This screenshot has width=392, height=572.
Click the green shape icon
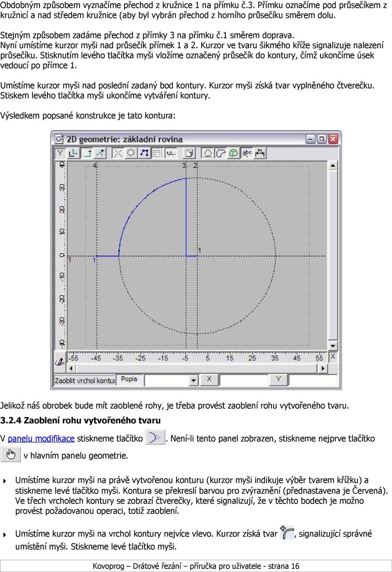(234, 153)
